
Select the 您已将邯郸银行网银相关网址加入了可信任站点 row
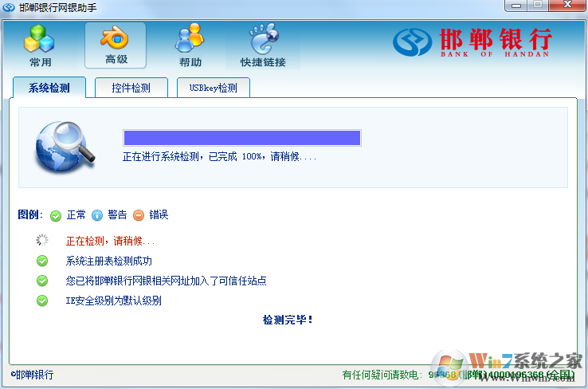(166, 281)
